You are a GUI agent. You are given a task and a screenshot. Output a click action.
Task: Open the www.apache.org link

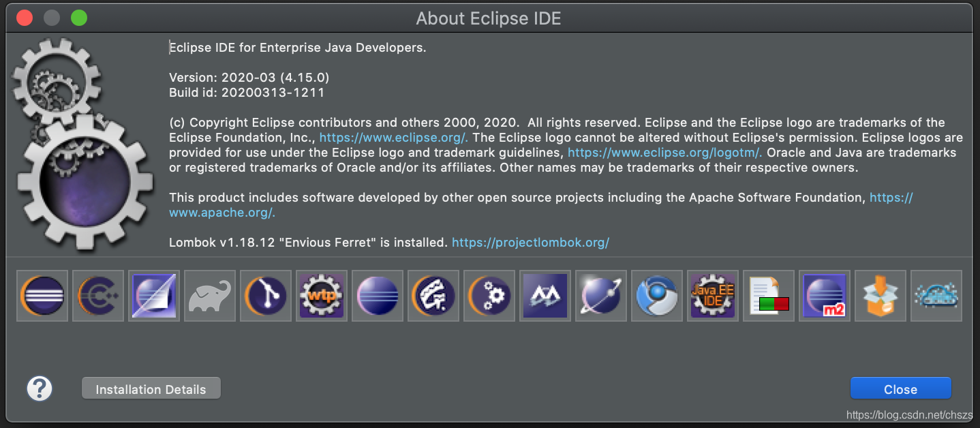click(221, 213)
